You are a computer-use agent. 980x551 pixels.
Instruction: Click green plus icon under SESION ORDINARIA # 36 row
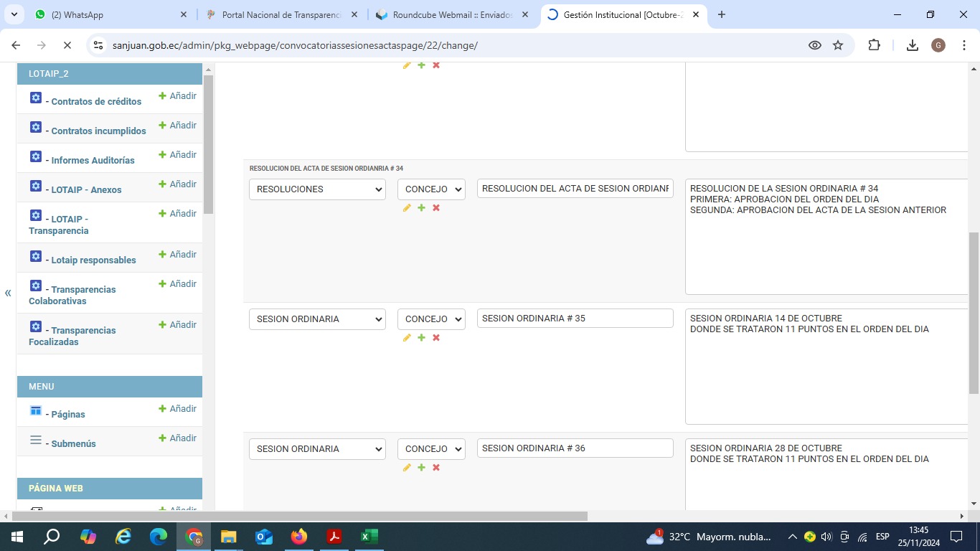click(421, 468)
